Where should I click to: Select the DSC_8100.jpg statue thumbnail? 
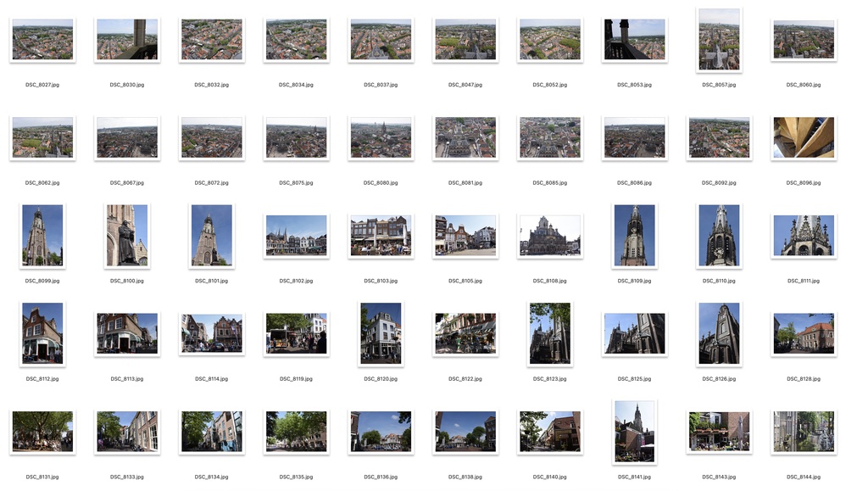127,235
